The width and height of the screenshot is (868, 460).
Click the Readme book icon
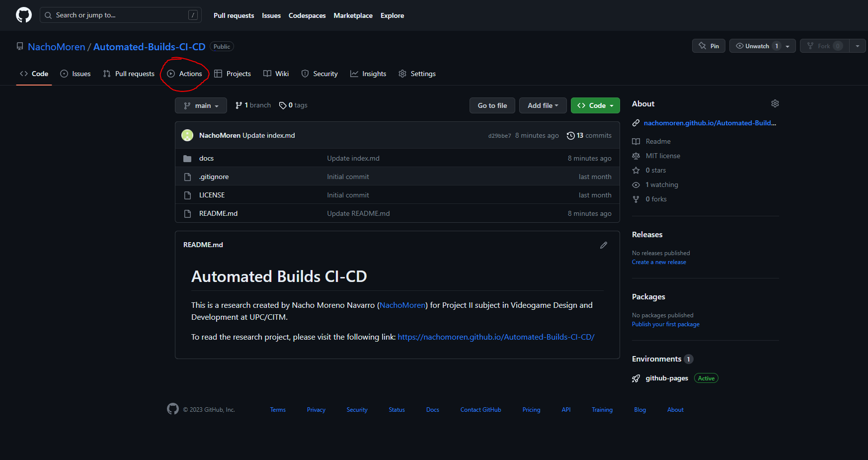point(636,142)
